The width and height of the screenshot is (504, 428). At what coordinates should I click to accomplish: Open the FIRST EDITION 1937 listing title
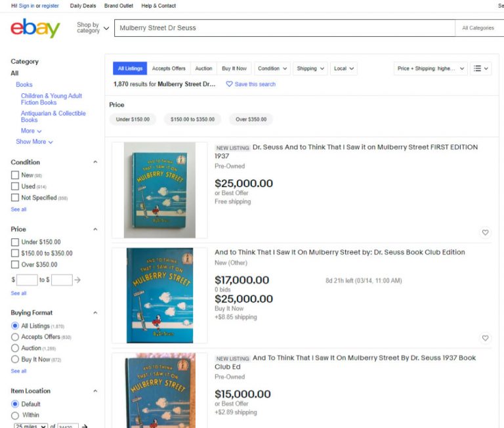(346, 152)
